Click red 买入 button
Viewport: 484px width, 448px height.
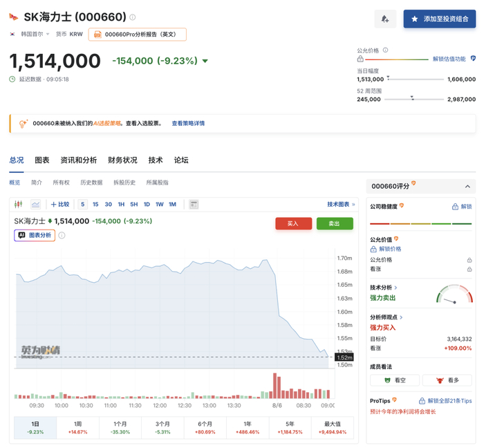[294, 223]
